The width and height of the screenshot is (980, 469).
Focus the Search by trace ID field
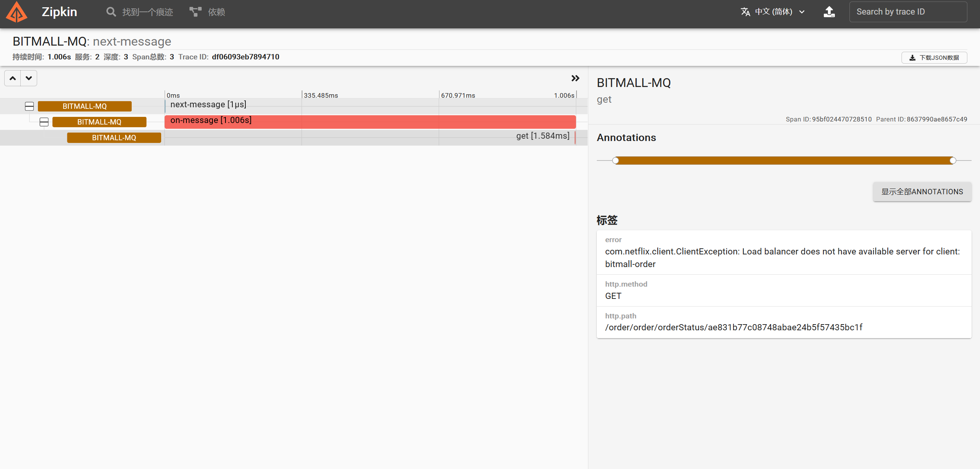point(908,12)
